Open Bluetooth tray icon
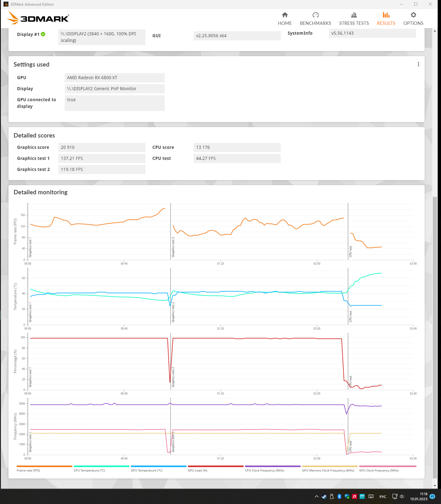 (339, 496)
